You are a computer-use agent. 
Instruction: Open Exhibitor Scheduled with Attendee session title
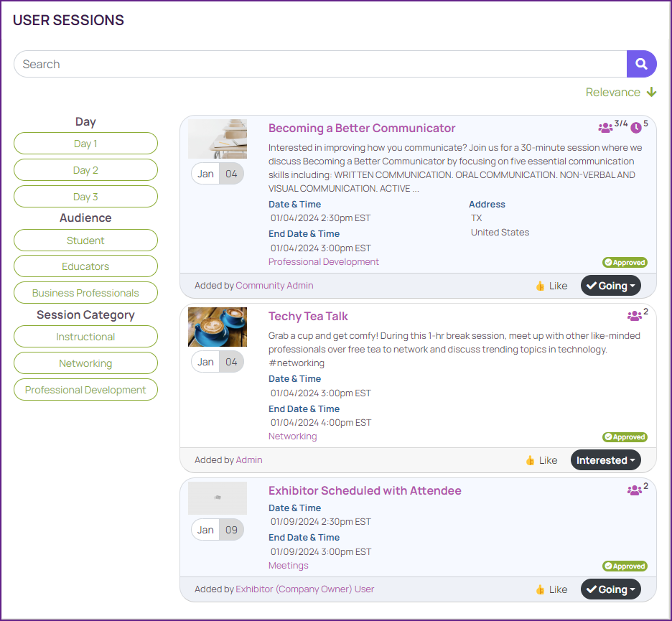point(365,491)
